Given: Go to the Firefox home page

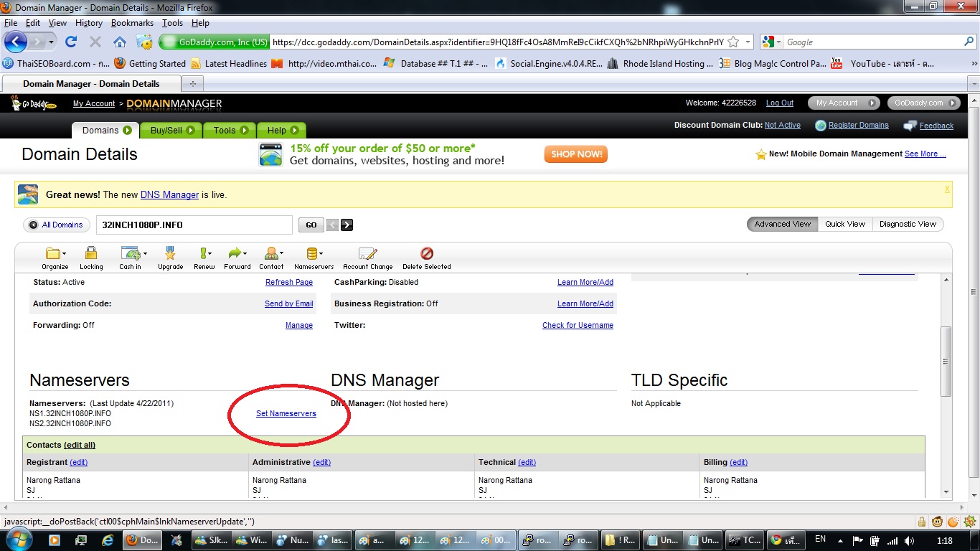Looking at the screenshot, I should (120, 42).
